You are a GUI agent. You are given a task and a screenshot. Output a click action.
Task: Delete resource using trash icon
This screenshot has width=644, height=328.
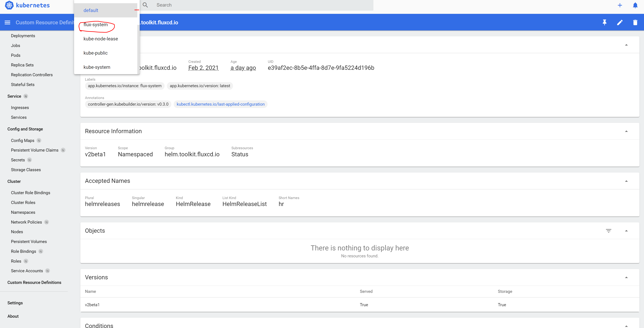click(635, 22)
